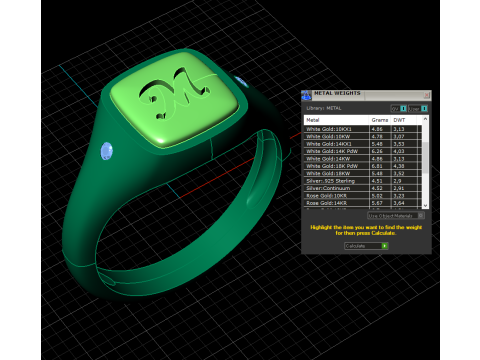Click the 4.51 grams value
480x360 pixels.
[x=377, y=181]
